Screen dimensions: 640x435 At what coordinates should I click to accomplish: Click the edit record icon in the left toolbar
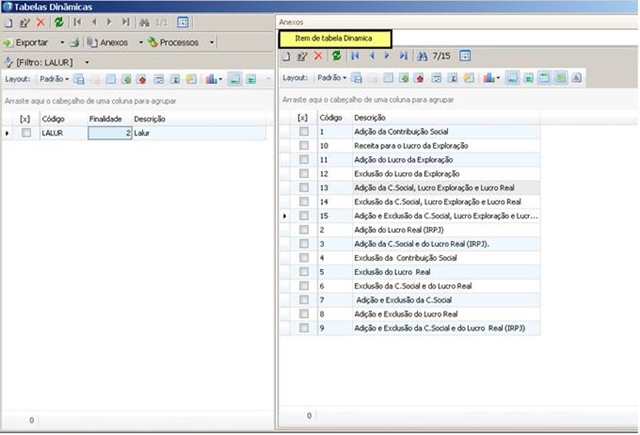tap(25, 23)
